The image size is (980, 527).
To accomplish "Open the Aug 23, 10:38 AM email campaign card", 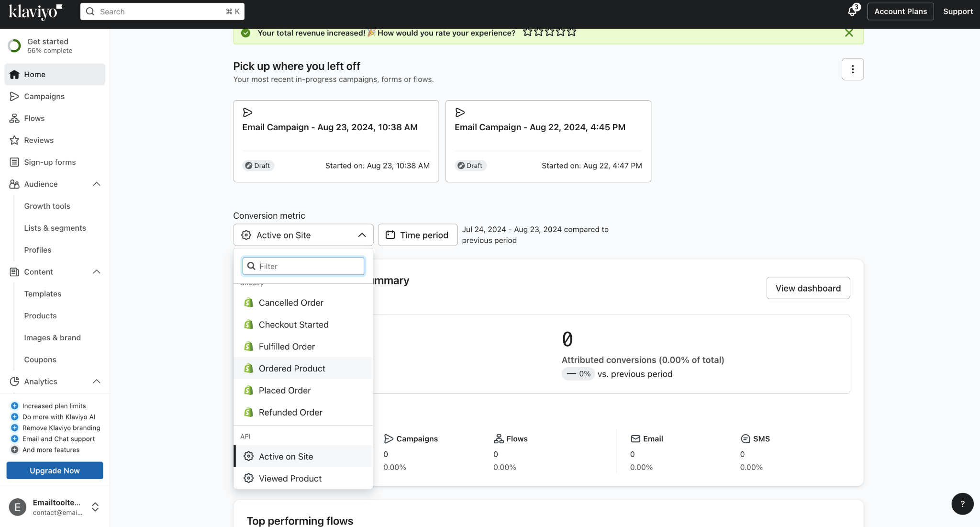I will (x=336, y=141).
